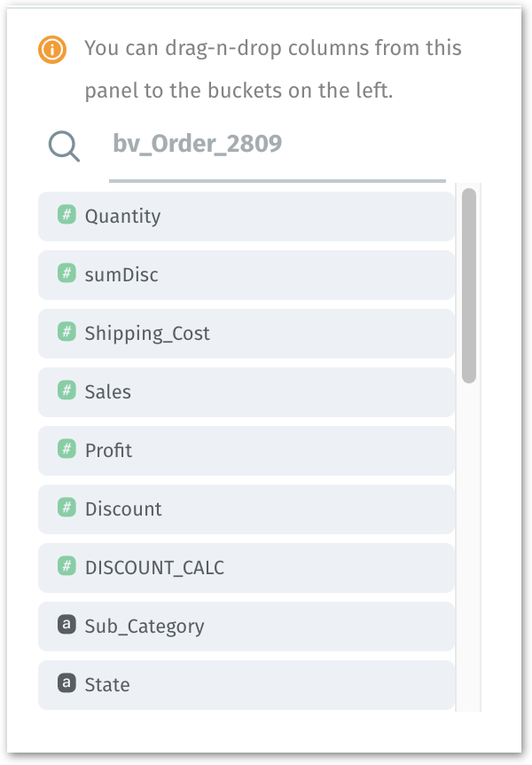Image resolution: width=532 pixels, height=765 pixels.
Task: Click the text type icon beside State
Action: point(66,683)
